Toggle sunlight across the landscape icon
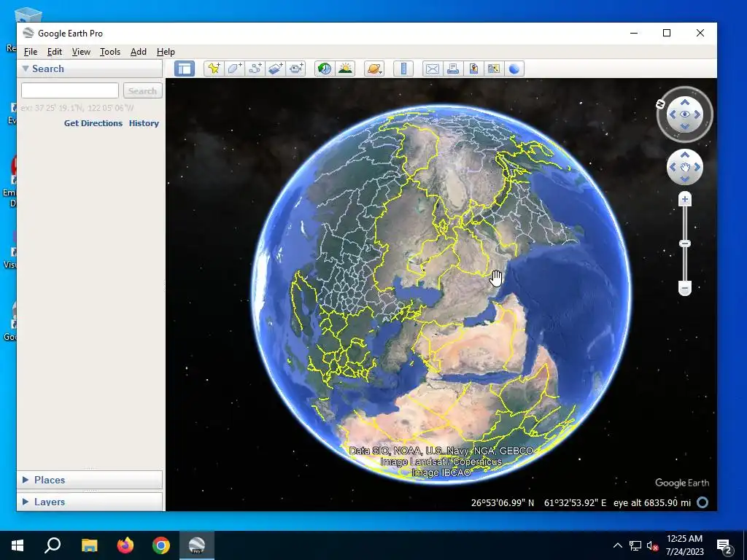The width and height of the screenshot is (747, 560). [x=345, y=69]
